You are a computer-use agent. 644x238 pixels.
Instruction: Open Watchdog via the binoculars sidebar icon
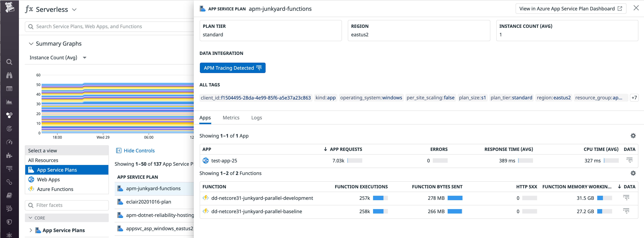[9, 76]
